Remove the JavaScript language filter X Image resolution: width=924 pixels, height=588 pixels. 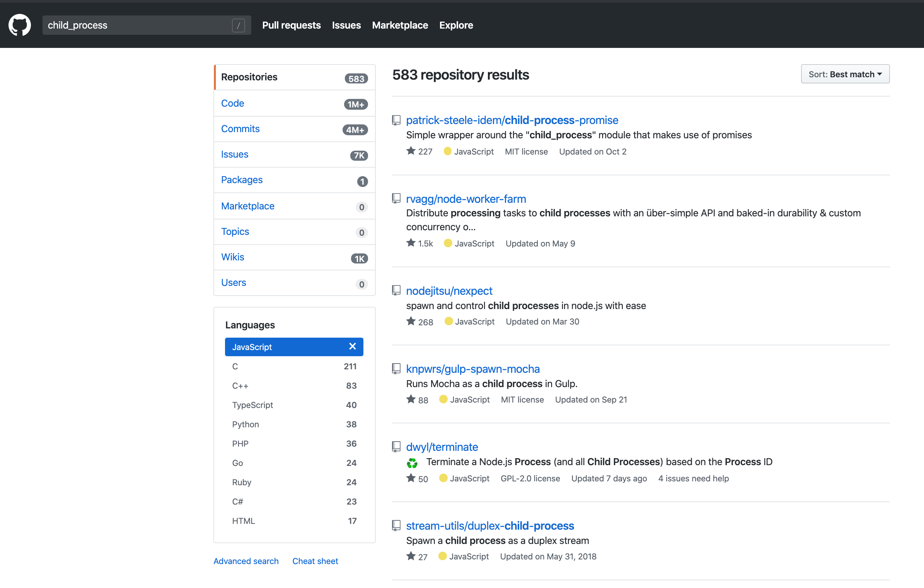tap(352, 347)
